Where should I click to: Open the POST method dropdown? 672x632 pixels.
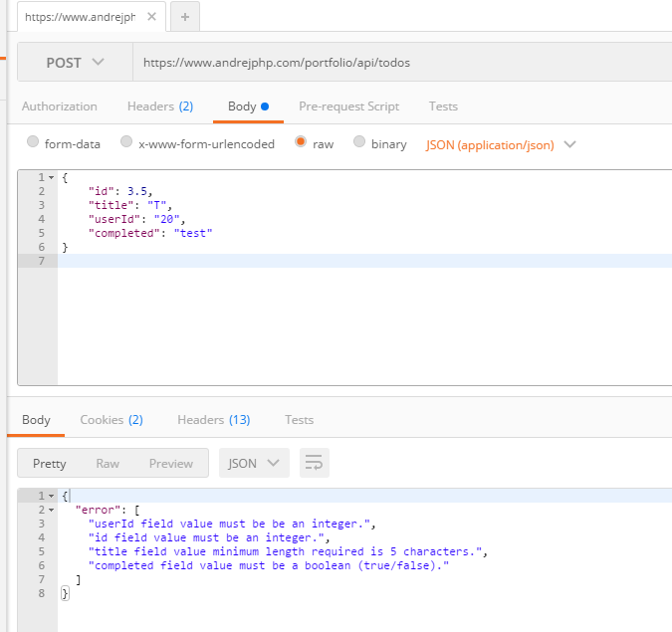click(75, 63)
